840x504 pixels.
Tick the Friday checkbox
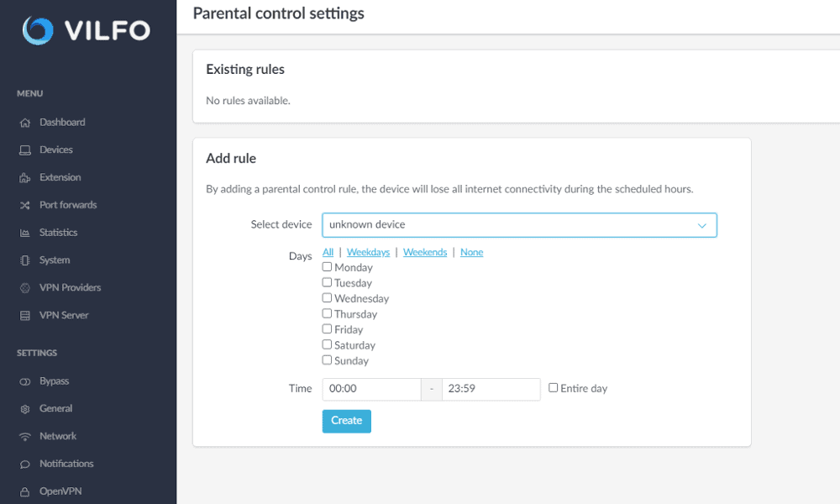[x=327, y=328]
